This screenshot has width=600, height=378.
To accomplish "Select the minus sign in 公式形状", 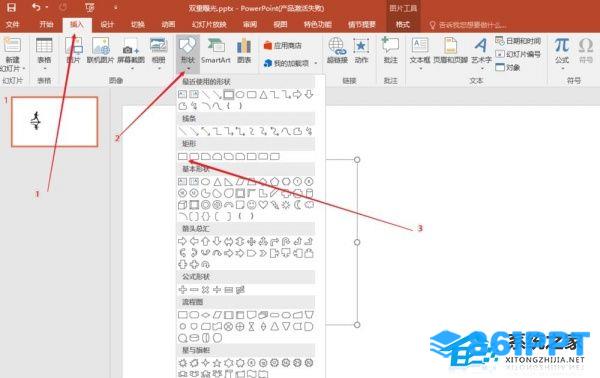I will (x=194, y=290).
